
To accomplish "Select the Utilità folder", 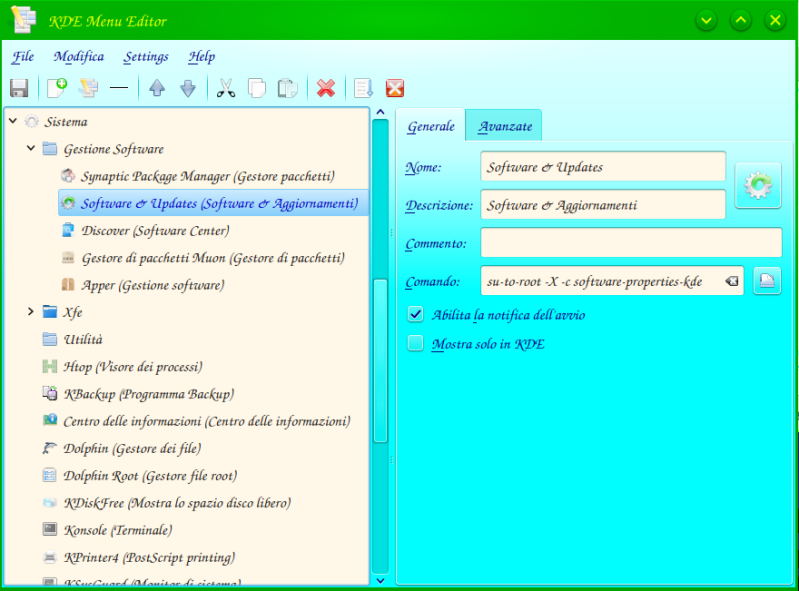I will [x=83, y=339].
